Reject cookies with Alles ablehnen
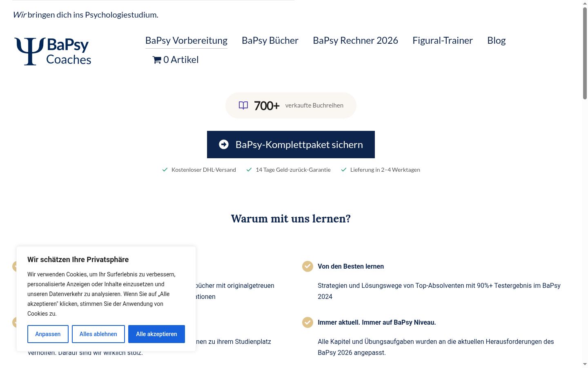 click(98, 334)
